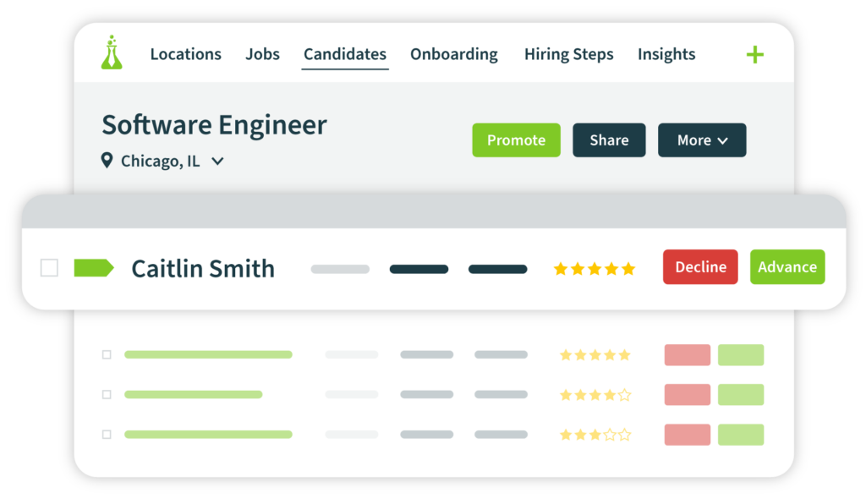Viewport: 866px width, 504px height.
Task: Open the More dropdown button
Action: click(702, 140)
